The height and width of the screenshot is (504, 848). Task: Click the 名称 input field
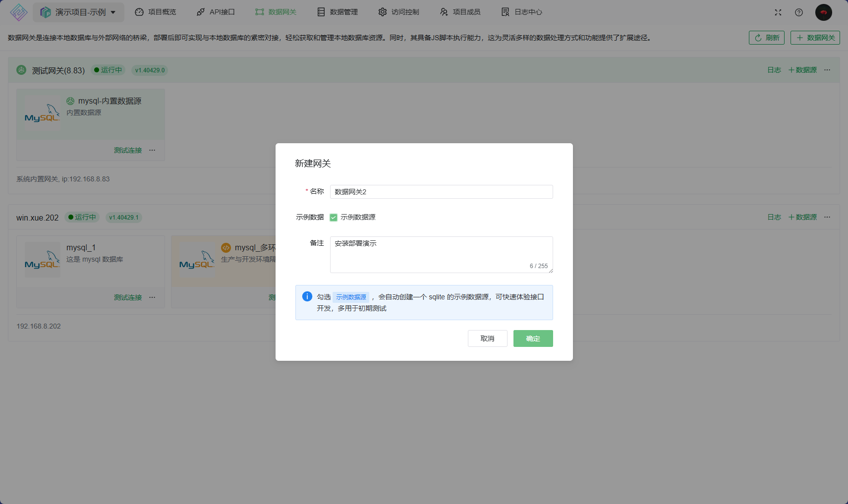441,192
